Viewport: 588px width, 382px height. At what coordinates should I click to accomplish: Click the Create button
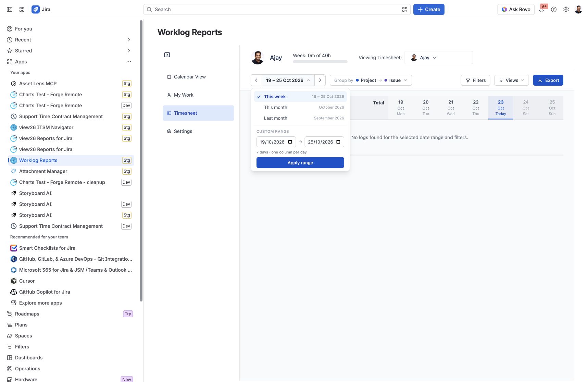click(x=429, y=10)
